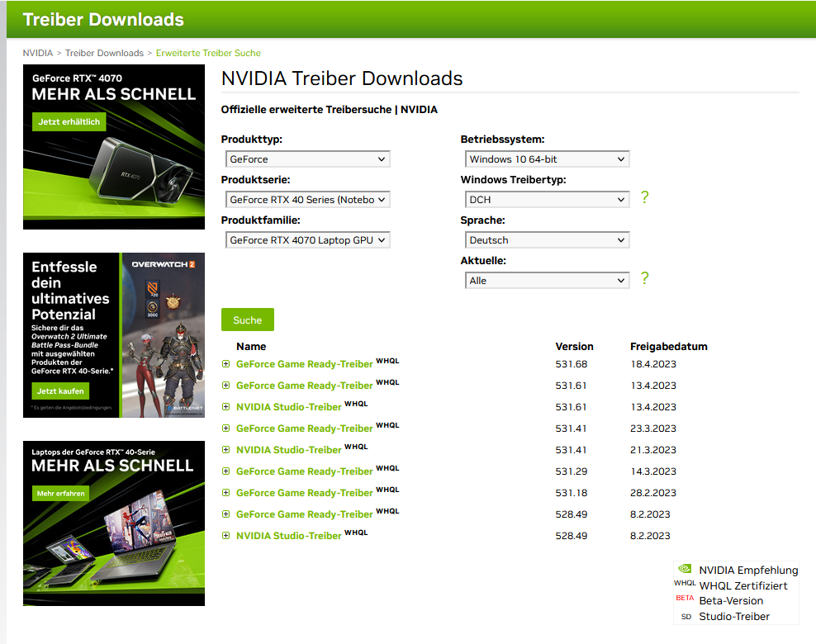Expand the Game Ready 531.61 driver row

click(x=225, y=386)
